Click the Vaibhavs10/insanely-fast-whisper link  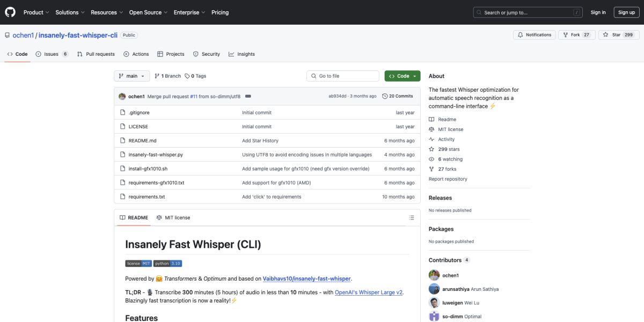[x=306, y=279]
